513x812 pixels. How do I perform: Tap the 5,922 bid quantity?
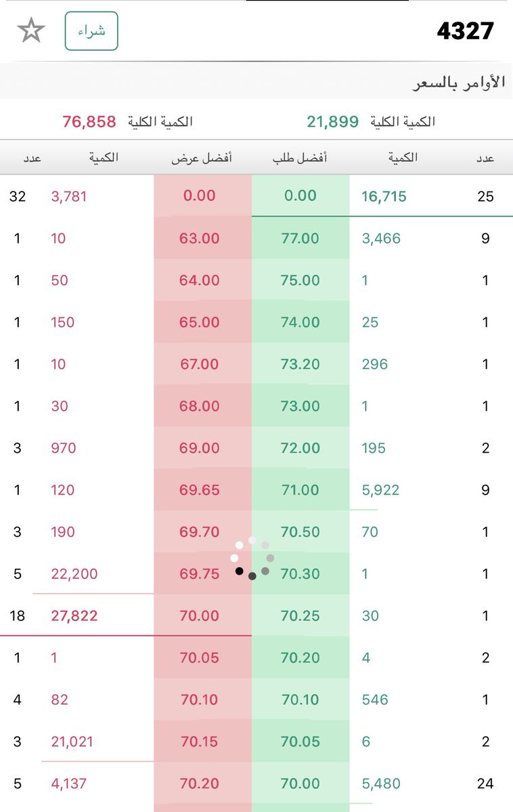coord(380,490)
